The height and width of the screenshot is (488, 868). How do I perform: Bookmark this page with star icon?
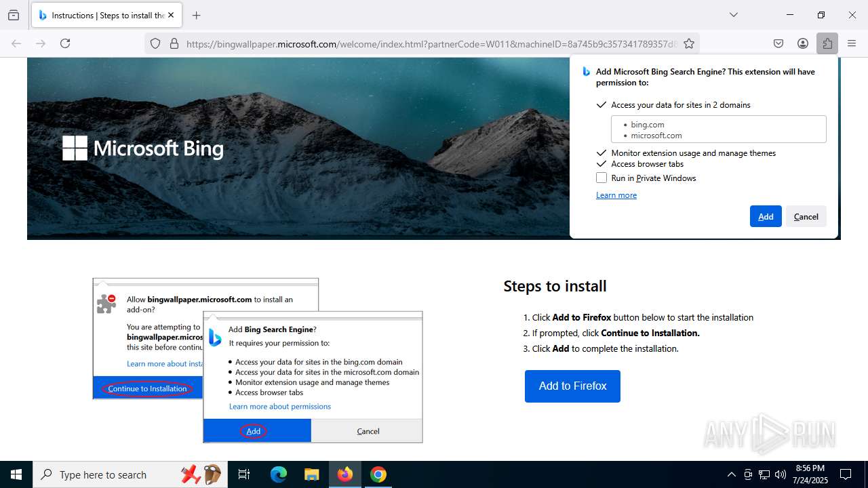(689, 43)
